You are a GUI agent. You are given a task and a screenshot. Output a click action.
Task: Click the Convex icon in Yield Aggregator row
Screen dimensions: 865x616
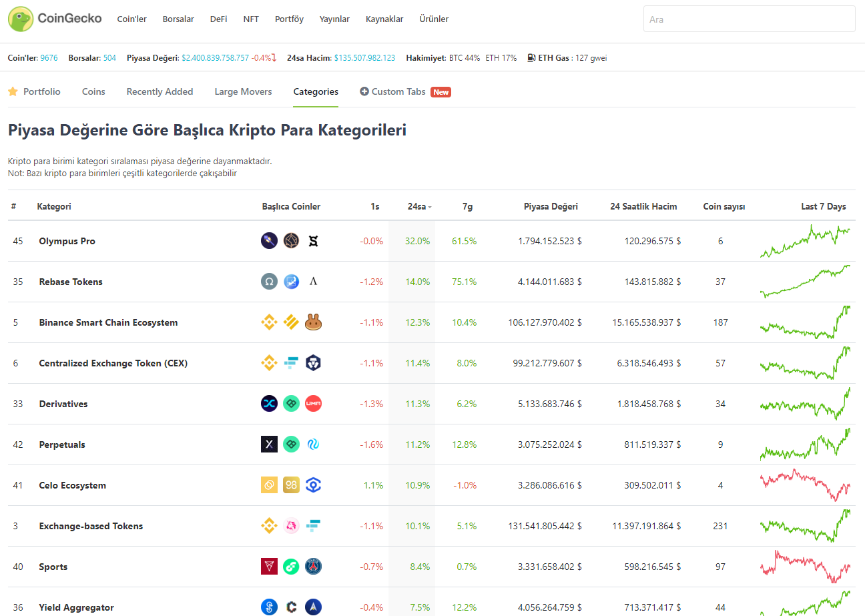tap(291, 607)
